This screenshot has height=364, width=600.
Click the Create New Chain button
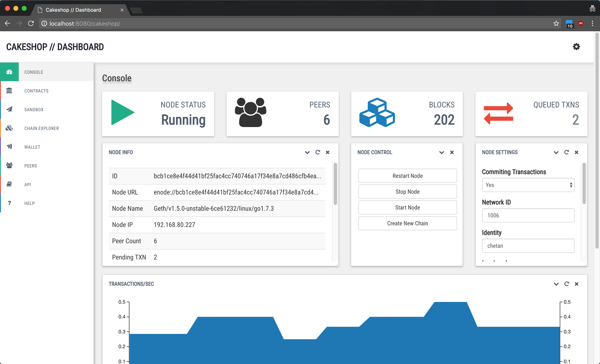tap(407, 223)
